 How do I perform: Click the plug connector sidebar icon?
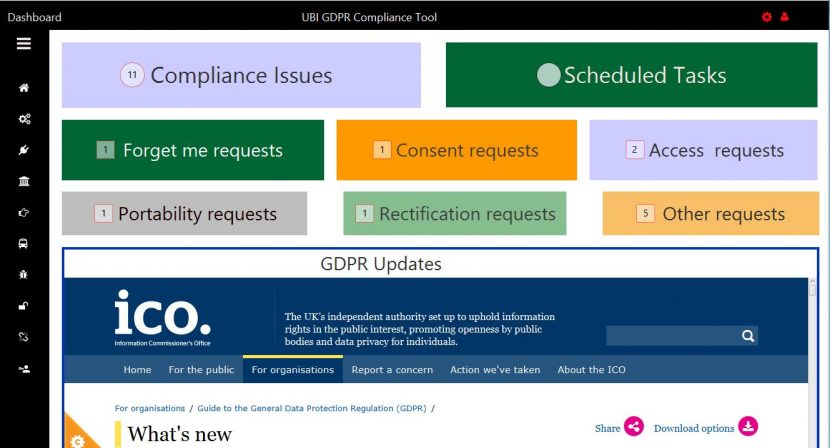click(23, 150)
